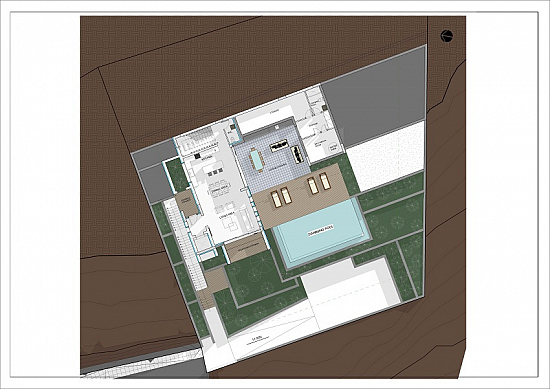Select the three kitchen island stools
Screen dimensions: 550x389
click(215, 172)
